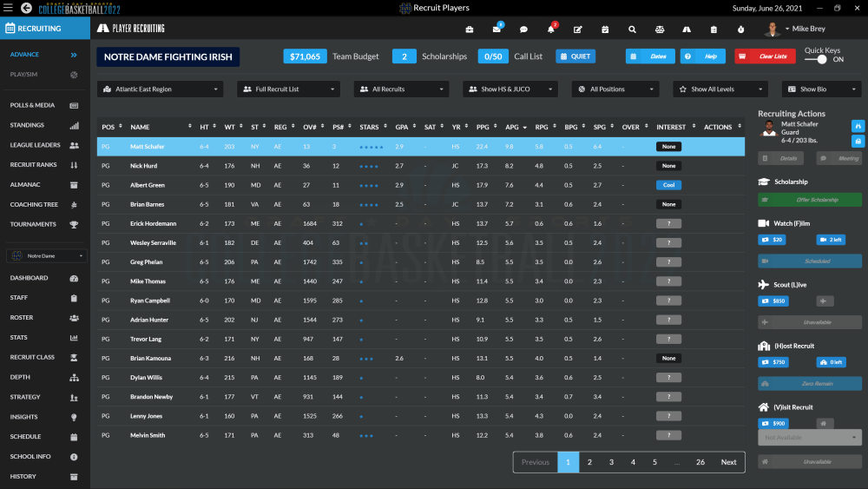Click the stopwatch icon in top toolbar

click(x=740, y=30)
